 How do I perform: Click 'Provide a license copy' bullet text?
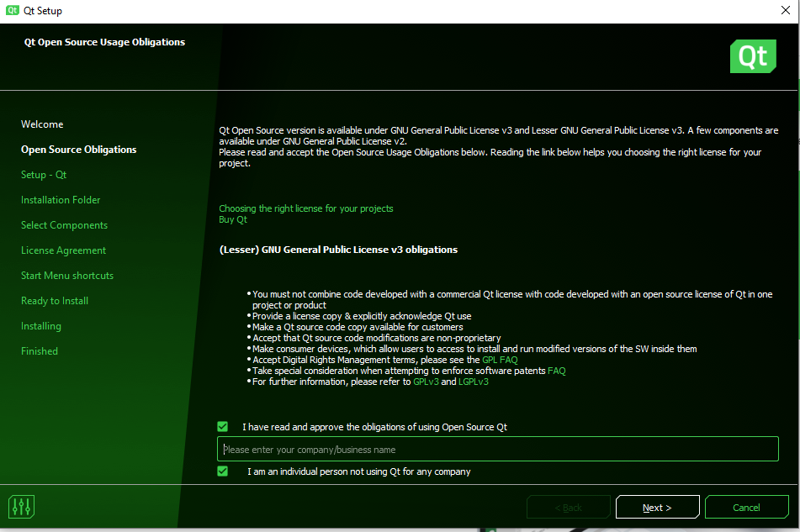[362, 316]
